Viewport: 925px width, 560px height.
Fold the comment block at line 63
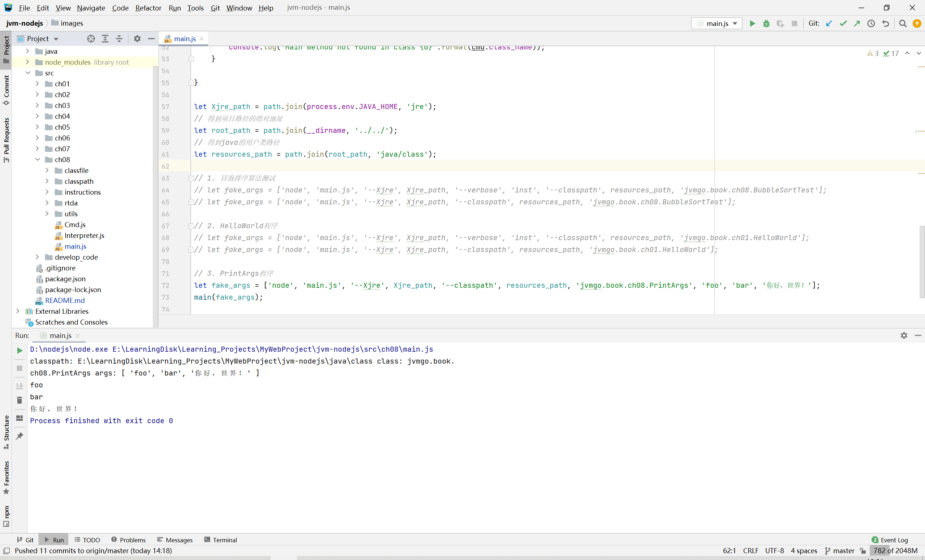tap(191, 178)
